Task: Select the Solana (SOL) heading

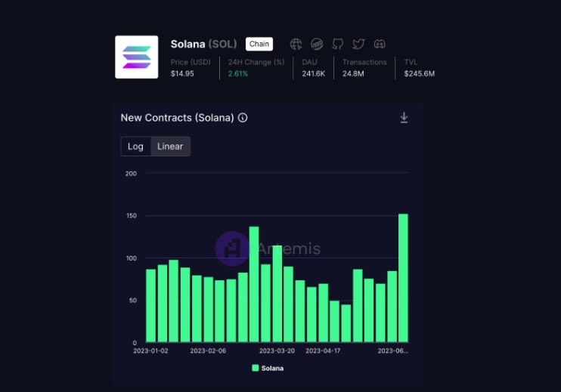Action: pyautogui.click(x=203, y=44)
